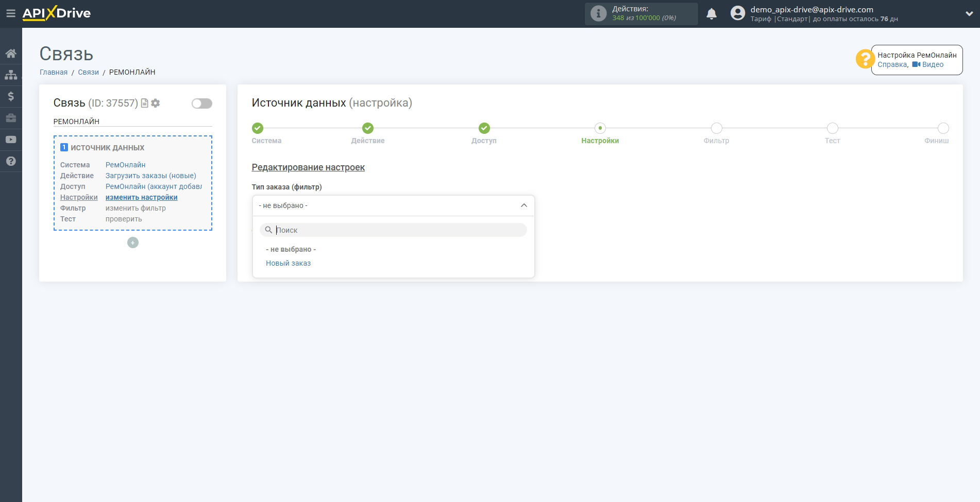The height and width of the screenshot is (502, 980).
Task: Open the briefcase sidebar icon
Action: click(11, 118)
